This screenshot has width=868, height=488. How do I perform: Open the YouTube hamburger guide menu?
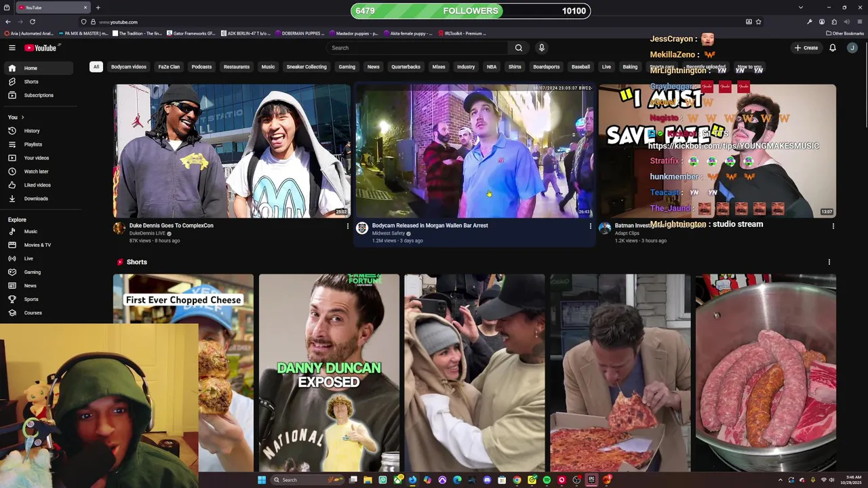[12, 47]
